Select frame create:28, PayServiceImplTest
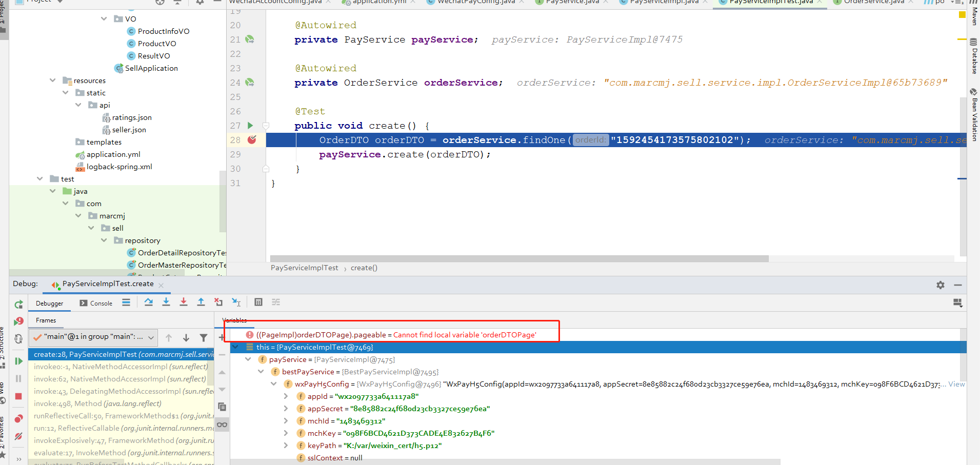 pyautogui.click(x=121, y=354)
